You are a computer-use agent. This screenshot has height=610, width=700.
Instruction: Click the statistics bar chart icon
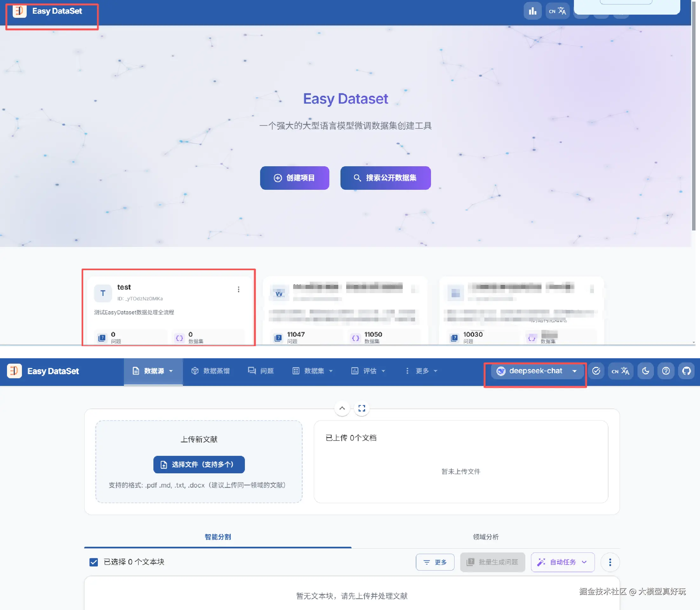tap(532, 11)
